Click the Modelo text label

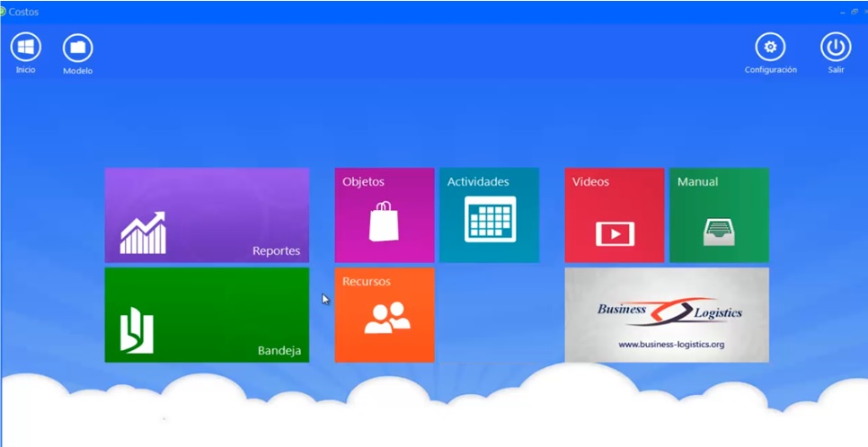(77, 71)
